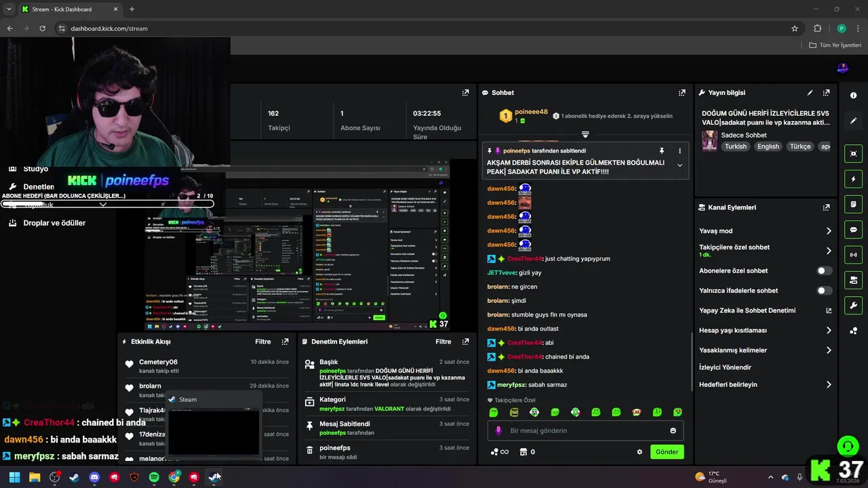Viewport: 868px width, 488px height.
Task: Pop out the Kanal Eylemleri panel
Action: click(x=826, y=207)
